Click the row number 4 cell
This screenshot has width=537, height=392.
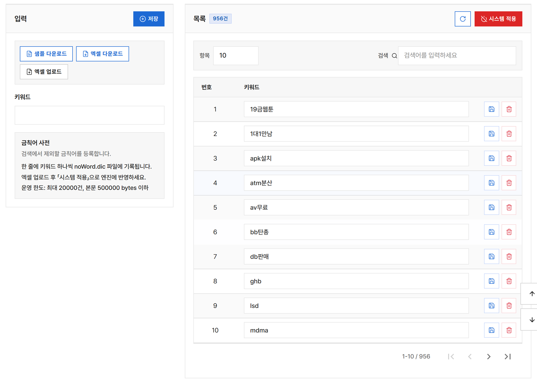click(x=215, y=183)
